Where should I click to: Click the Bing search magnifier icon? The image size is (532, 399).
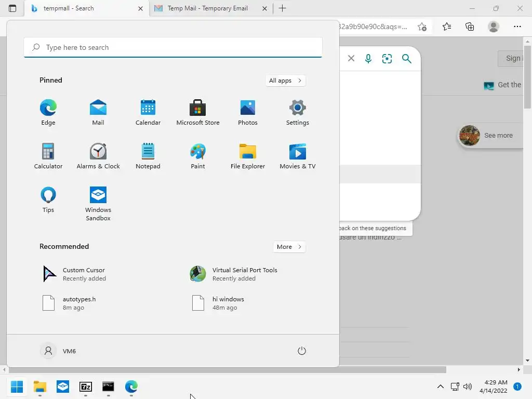pos(406,59)
